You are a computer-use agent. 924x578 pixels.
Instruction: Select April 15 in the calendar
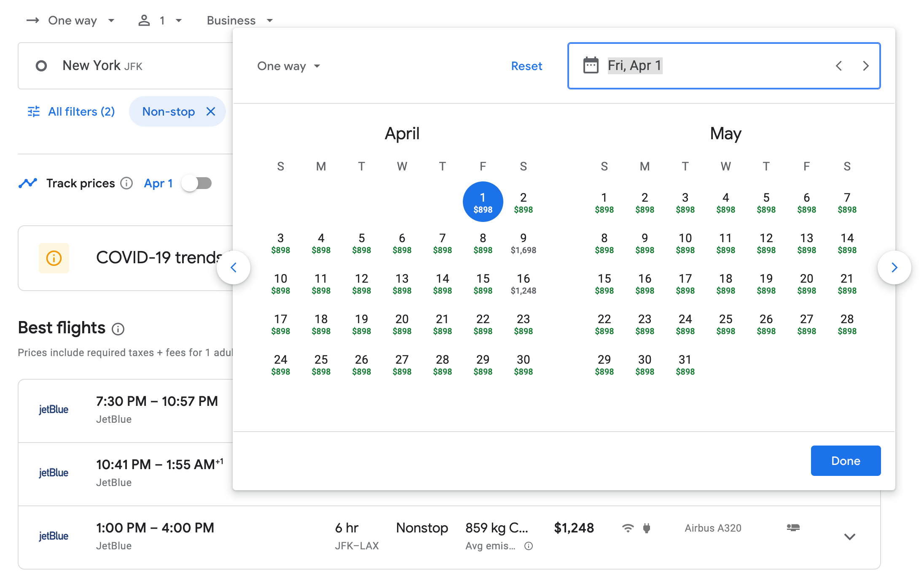pos(483,283)
